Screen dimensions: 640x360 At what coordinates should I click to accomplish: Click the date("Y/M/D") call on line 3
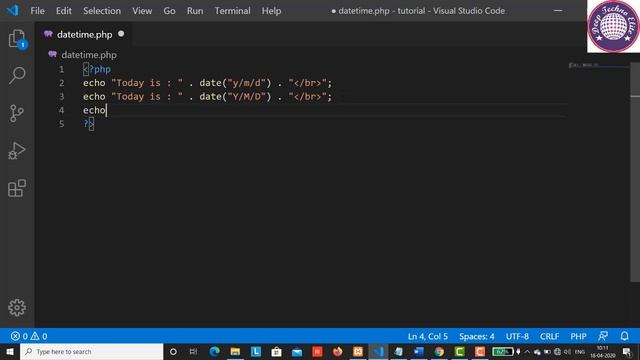coord(235,97)
